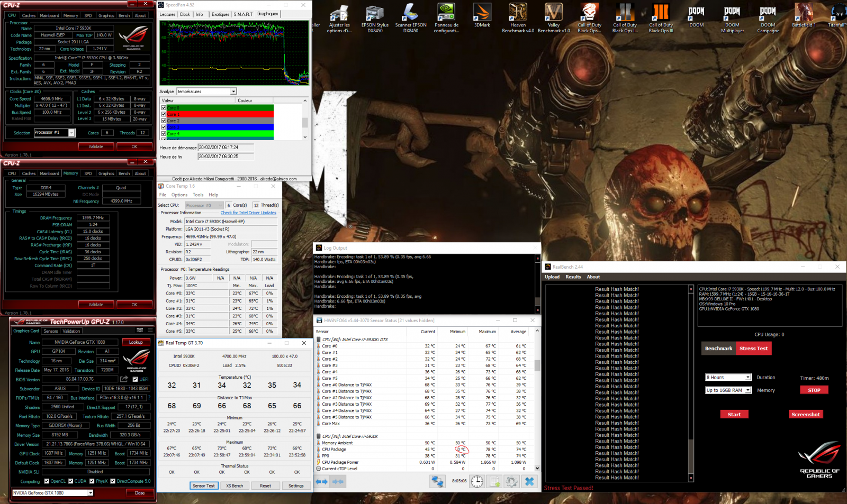Open RealBench Up to 16GB RAM dropdown
Viewport: 847px width, 504px height.
(x=728, y=390)
